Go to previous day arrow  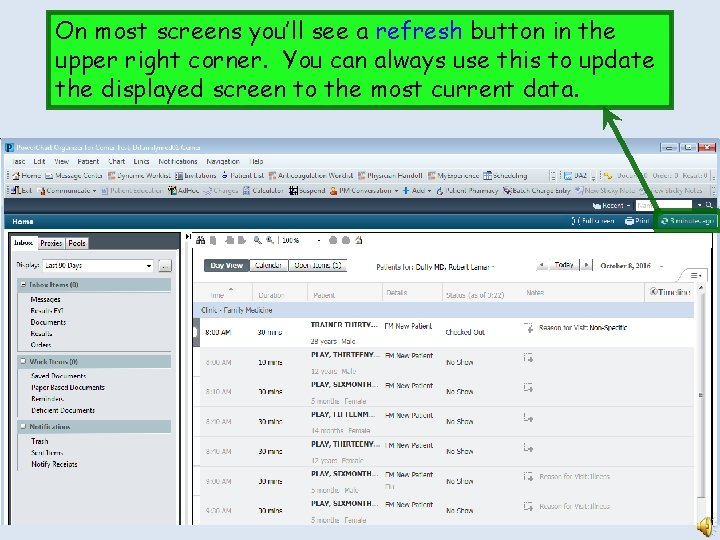pyautogui.click(x=542, y=265)
